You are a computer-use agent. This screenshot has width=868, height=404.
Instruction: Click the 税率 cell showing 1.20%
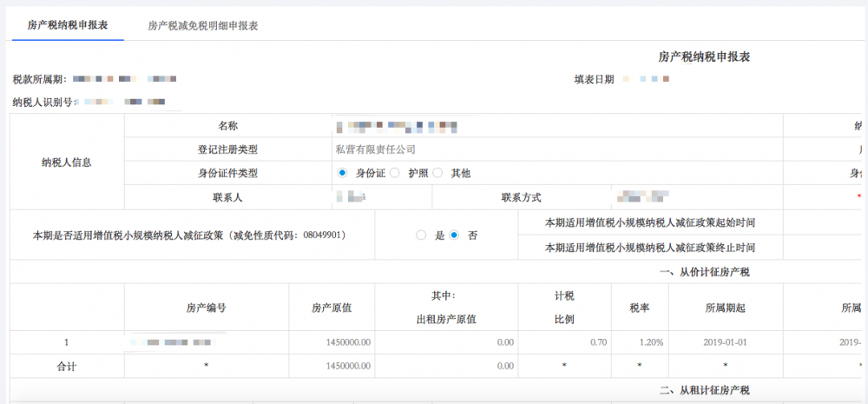(x=640, y=342)
